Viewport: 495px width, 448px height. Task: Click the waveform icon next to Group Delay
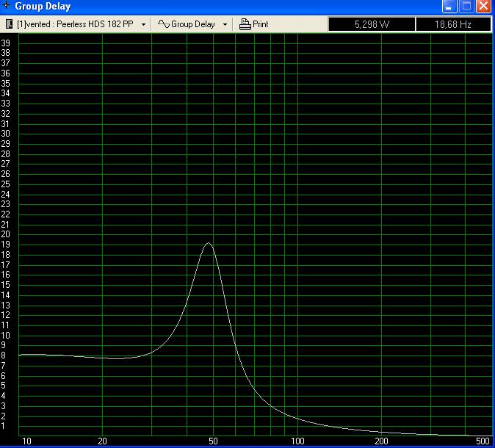tap(164, 24)
